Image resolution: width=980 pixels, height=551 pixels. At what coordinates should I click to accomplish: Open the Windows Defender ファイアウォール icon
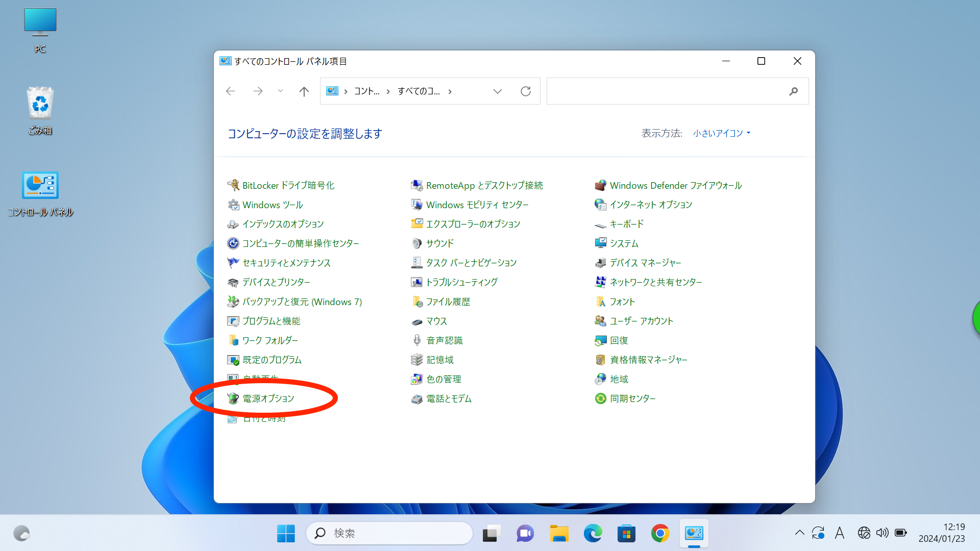pos(600,185)
